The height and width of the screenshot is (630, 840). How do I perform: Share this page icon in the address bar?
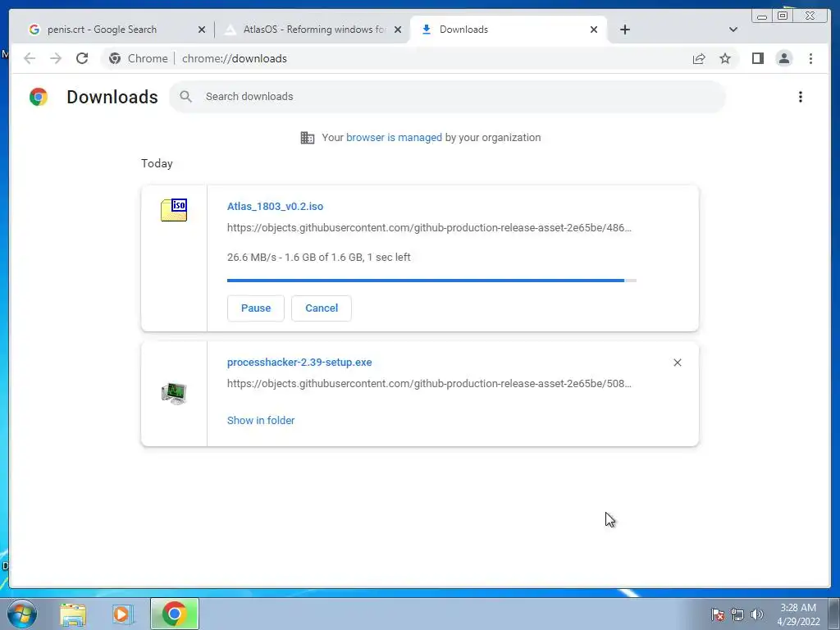699,58
